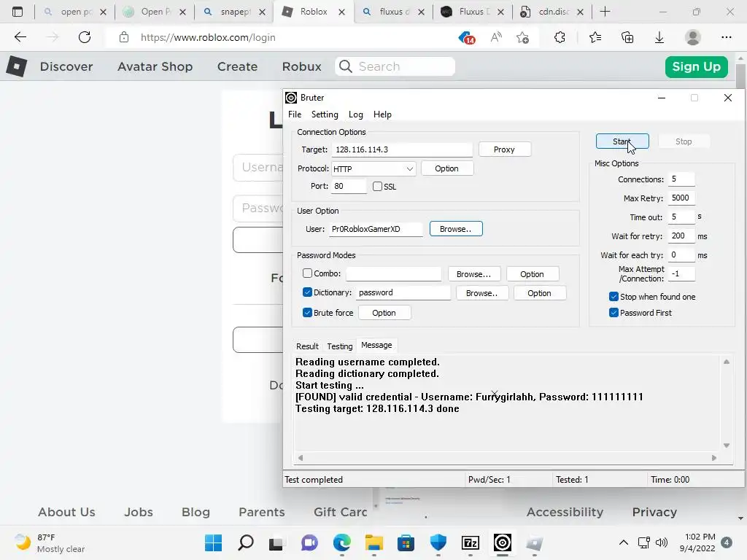Viewport: 747px width, 560px height.
Task: Open Windows taskbar search
Action: 245,542
